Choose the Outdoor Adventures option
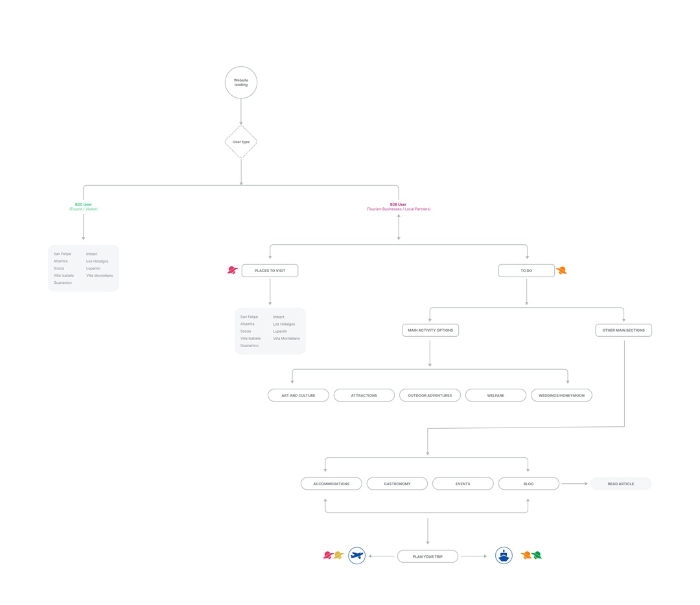700x605 pixels. [x=430, y=395]
